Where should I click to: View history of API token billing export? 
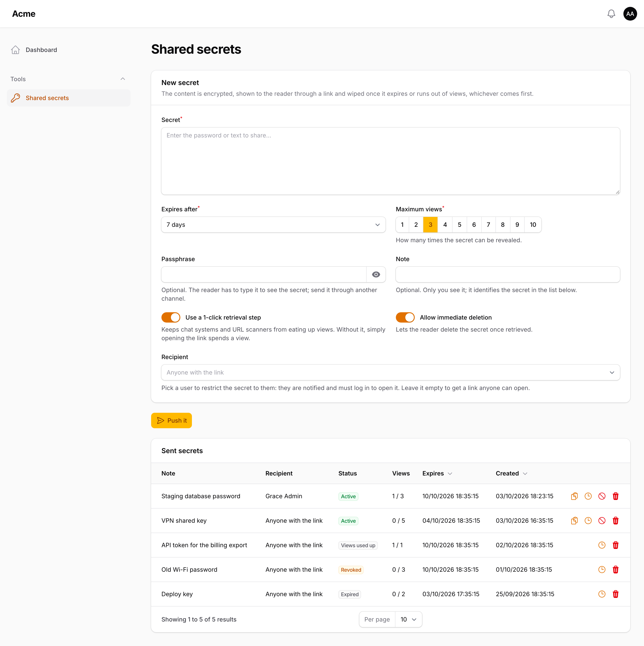(601, 545)
